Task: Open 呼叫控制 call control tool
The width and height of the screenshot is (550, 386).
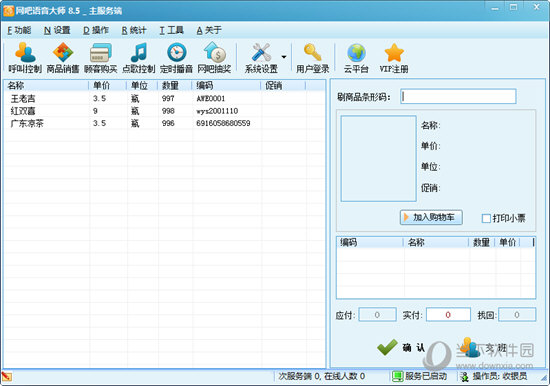Action: tap(25, 58)
